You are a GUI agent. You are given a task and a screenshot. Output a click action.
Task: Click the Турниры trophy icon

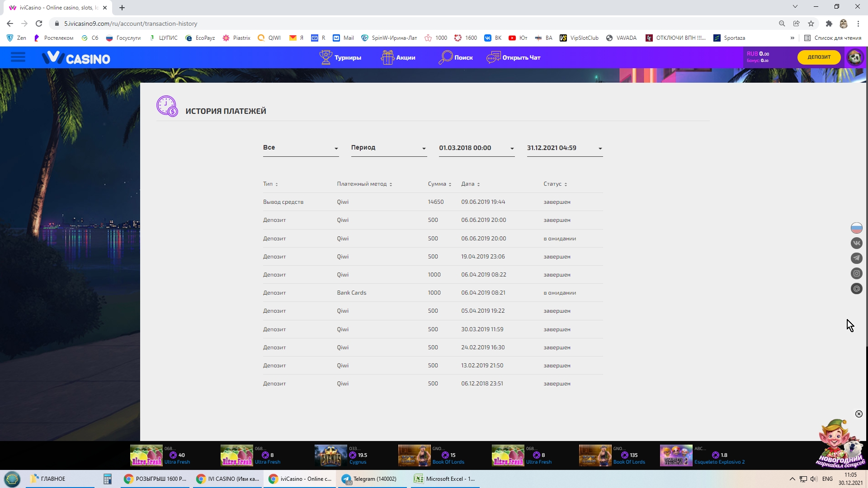pyautogui.click(x=325, y=57)
